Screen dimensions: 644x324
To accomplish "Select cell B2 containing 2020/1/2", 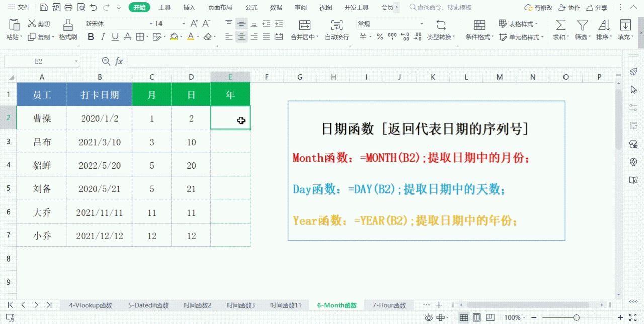I will [100, 118].
